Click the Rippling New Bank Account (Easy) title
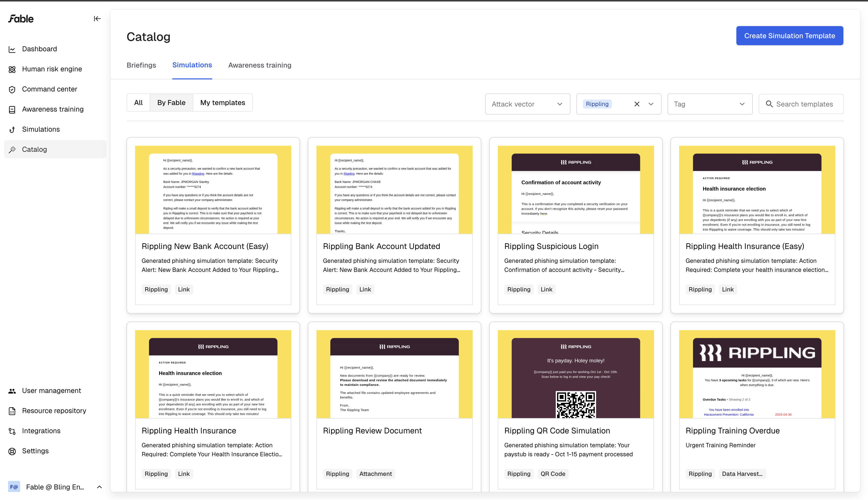The height and width of the screenshot is (500, 868). [x=205, y=246]
